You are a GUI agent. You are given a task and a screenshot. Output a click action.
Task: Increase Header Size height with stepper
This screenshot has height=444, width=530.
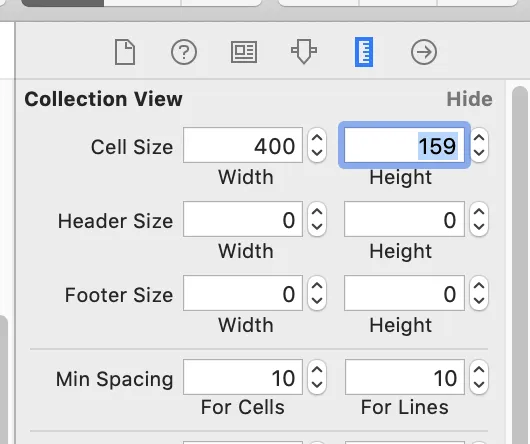[x=479, y=213]
